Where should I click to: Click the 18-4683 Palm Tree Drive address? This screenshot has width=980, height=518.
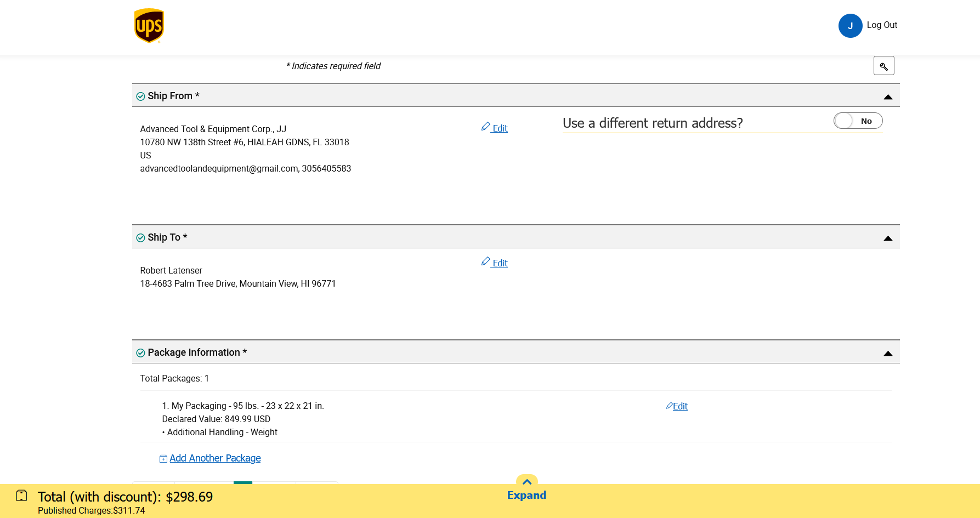click(238, 284)
